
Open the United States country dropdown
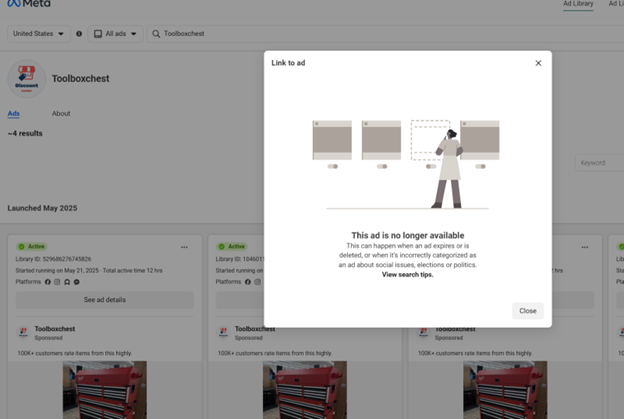coord(39,34)
